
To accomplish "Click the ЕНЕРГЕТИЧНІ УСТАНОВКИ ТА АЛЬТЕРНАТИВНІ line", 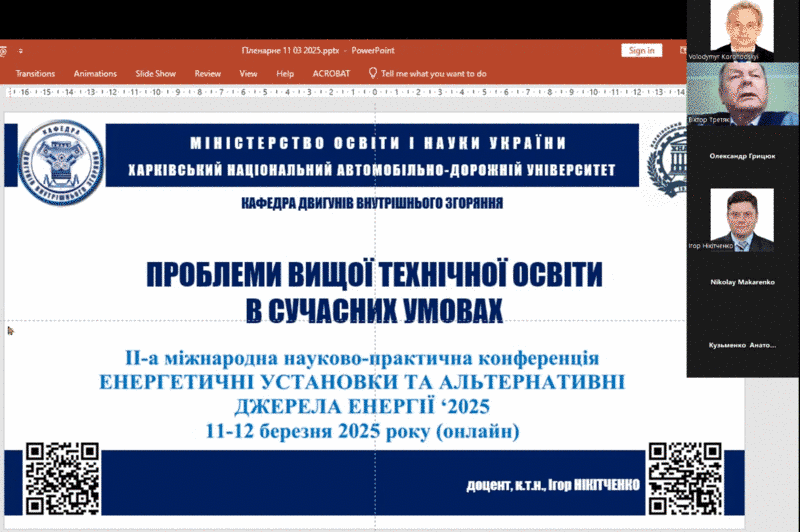I will coord(362,382).
